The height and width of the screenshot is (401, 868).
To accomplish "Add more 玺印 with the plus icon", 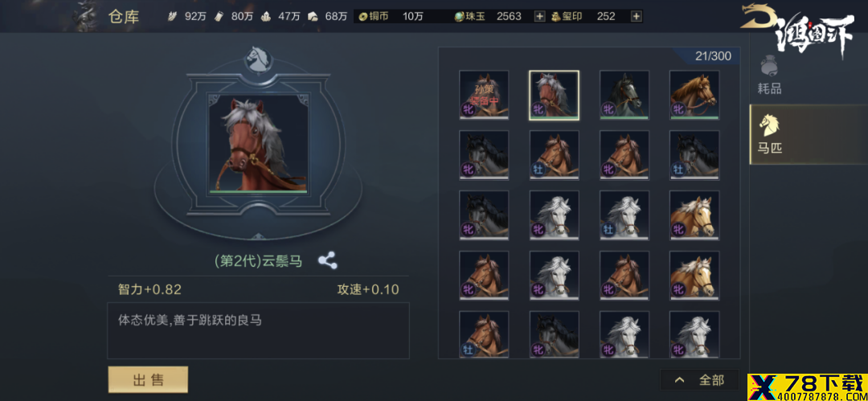I will 637,17.
